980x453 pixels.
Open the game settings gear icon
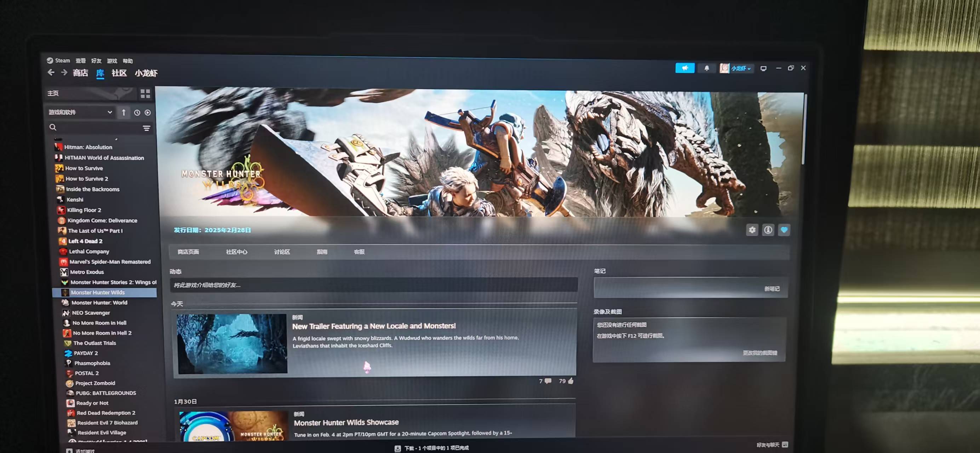(x=752, y=230)
